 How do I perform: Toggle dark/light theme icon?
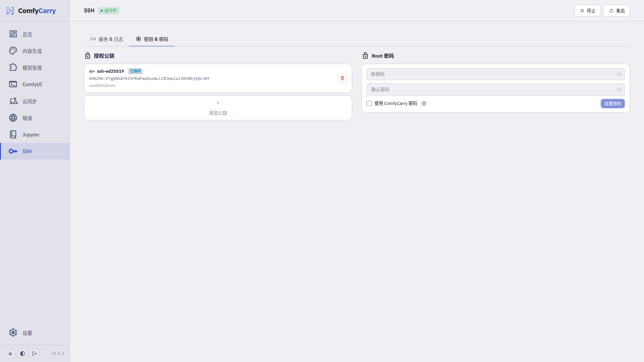tap(22, 354)
